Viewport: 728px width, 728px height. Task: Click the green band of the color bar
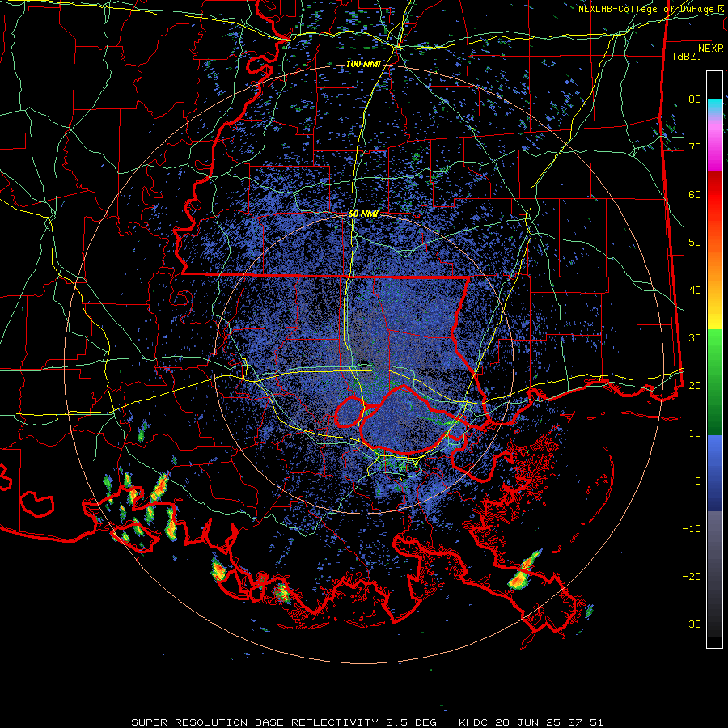tap(714, 382)
